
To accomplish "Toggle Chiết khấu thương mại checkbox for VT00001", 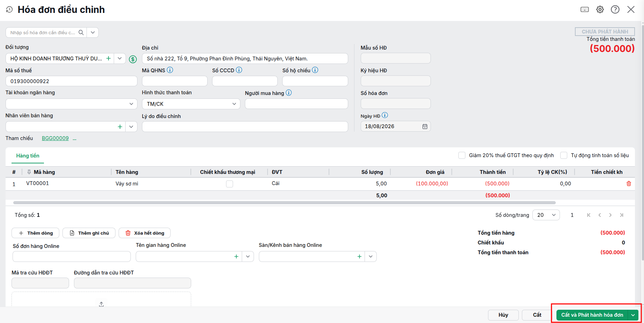I will point(230,184).
